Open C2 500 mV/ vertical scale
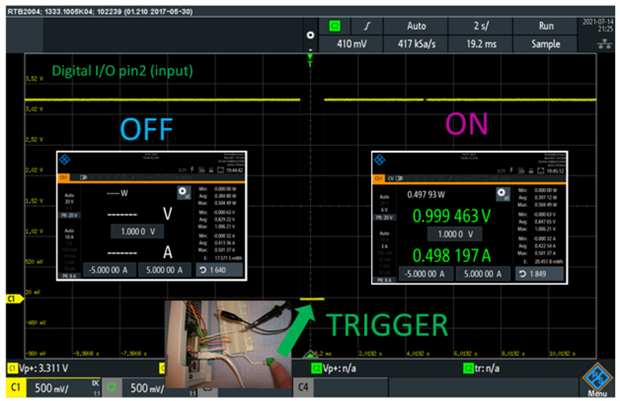 (146, 388)
